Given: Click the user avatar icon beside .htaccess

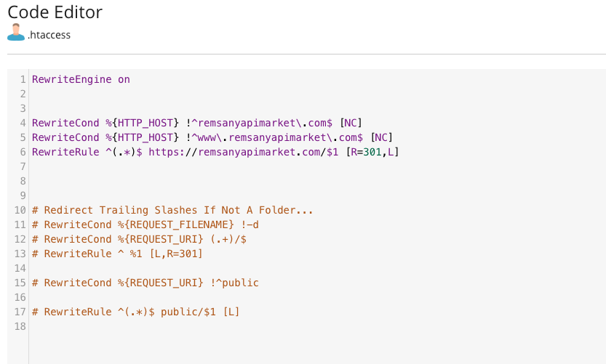Looking at the screenshot, I should (x=16, y=32).
